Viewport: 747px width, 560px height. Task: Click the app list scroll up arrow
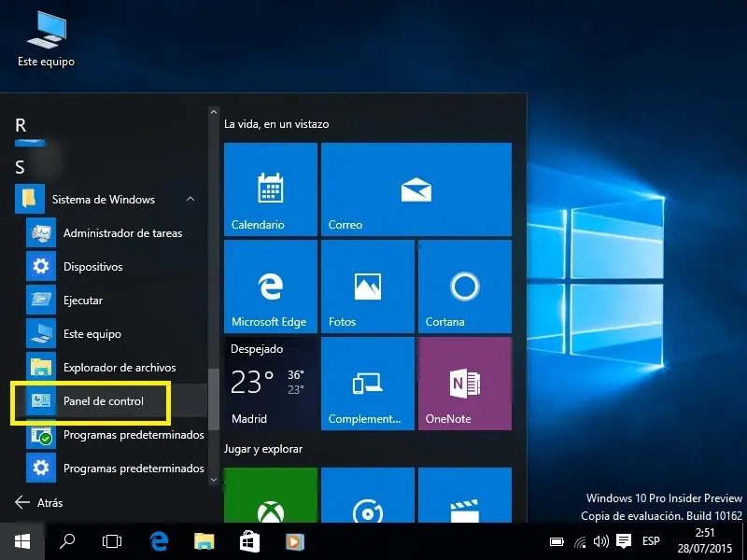tap(214, 112)
